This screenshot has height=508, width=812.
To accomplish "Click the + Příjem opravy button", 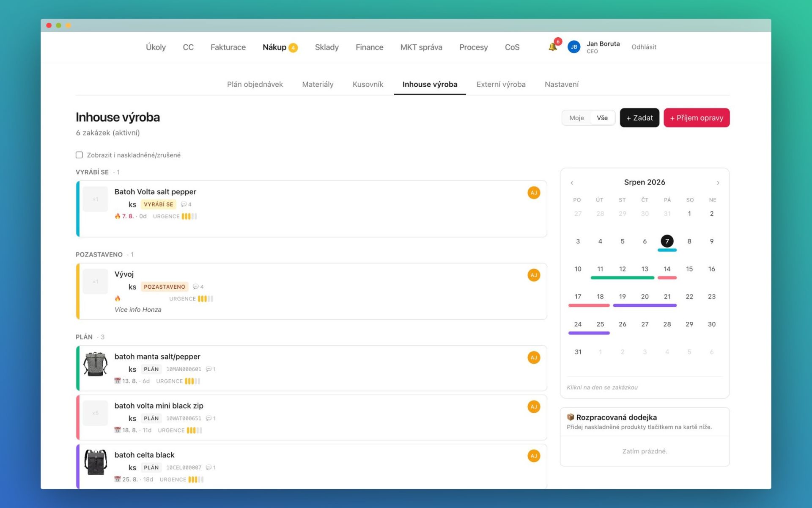I will [697, 118].
